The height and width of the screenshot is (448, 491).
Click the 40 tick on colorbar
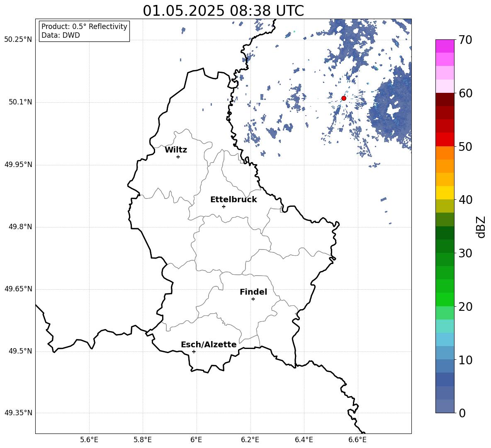click(465, 200)
